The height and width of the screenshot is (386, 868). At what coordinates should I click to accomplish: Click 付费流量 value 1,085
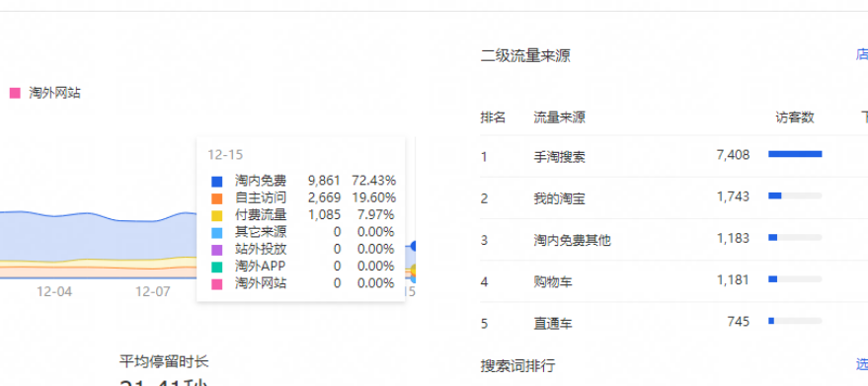tap(325, 215)
